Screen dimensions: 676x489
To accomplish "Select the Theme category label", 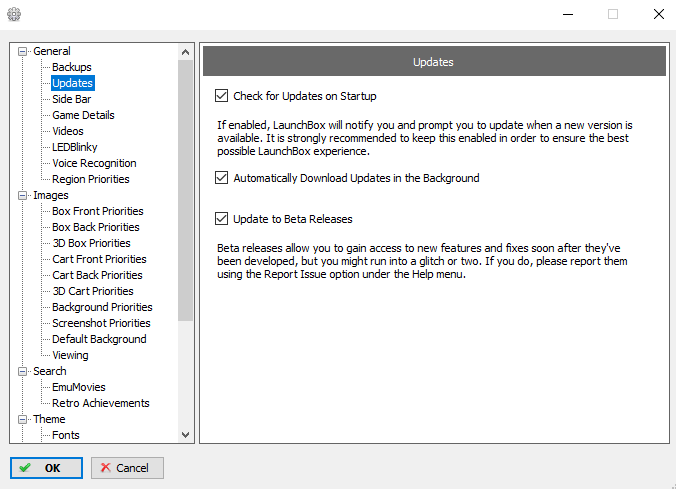I will [x=49, y=419].
